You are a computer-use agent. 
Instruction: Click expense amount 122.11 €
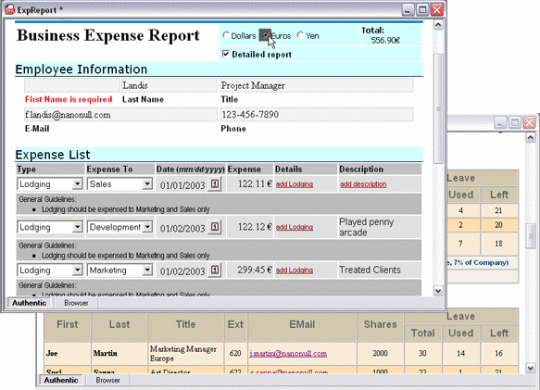pyautogui.click(x=255, y=184)
